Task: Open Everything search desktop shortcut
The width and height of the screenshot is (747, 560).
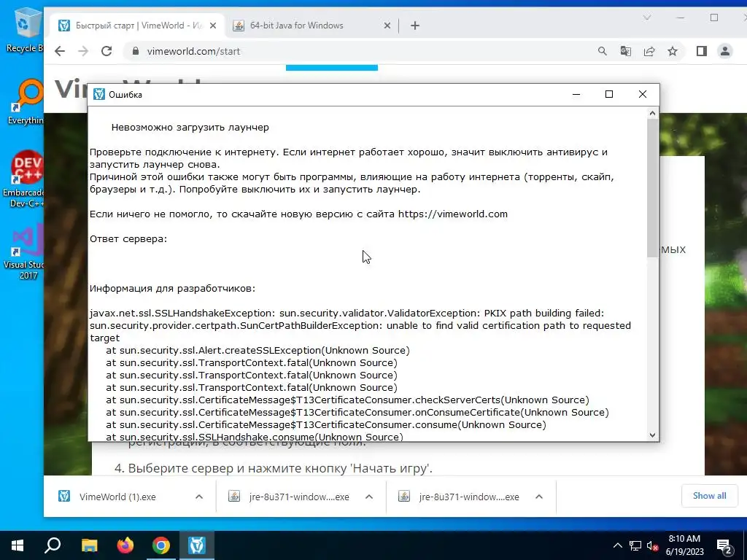Action: 26,102
